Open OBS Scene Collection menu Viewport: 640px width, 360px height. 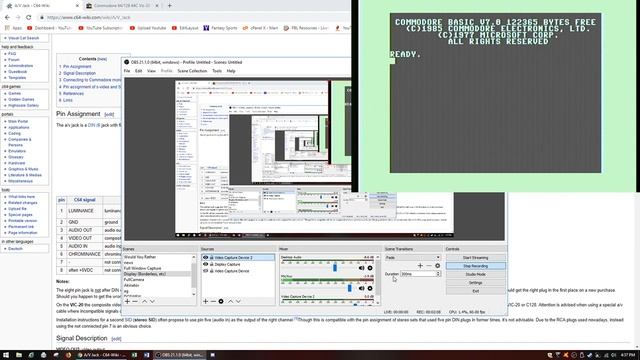pos(192,71)
